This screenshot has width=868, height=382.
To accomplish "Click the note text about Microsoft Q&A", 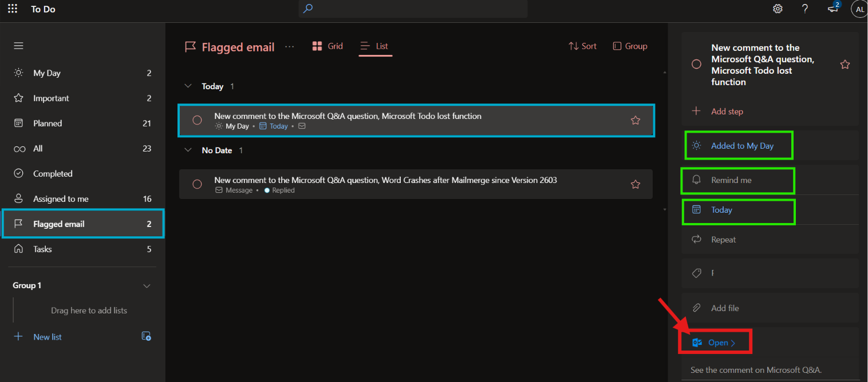I will [756, 370].
